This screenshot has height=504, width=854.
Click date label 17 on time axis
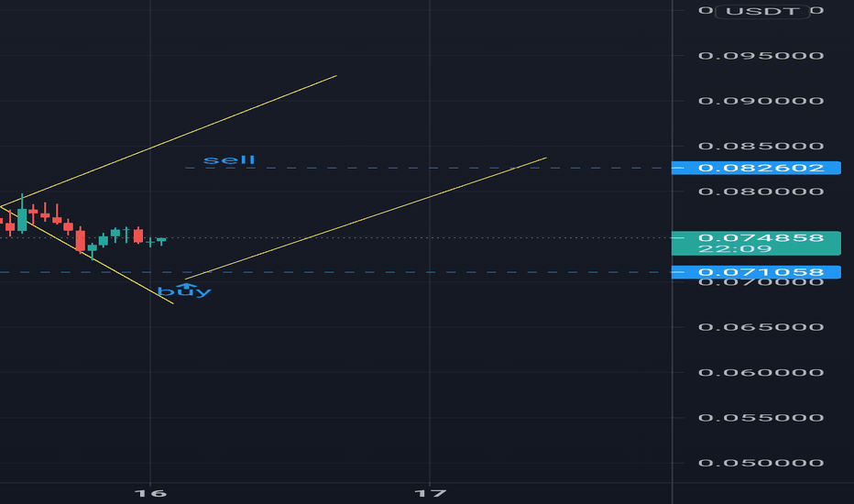[x=430, y=494]
